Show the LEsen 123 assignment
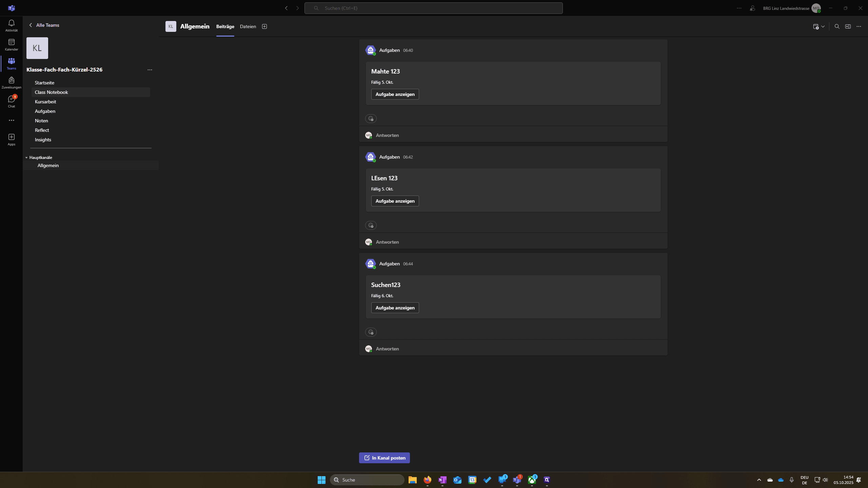 click(395, 201)
